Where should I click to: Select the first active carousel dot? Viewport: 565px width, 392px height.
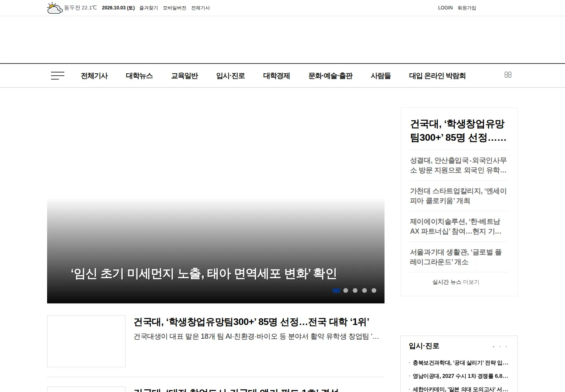336,290
